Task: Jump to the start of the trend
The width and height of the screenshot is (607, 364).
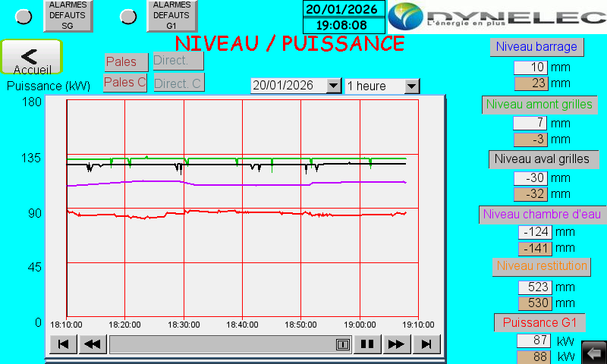Action: [x=63, y=344]
